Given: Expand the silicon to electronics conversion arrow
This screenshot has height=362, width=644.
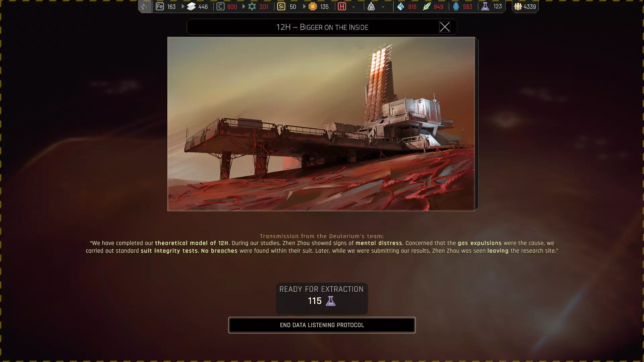Looking at the screenshot, I should (x=304, y=6).
